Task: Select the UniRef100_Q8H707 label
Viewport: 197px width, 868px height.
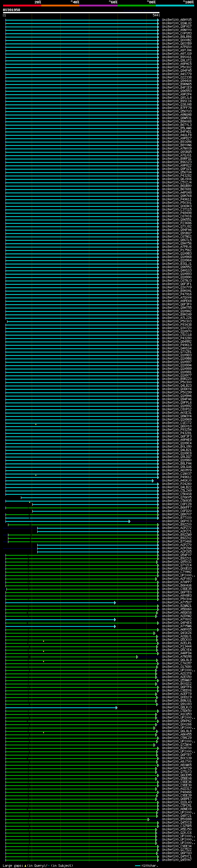Action: pos(176,515)
